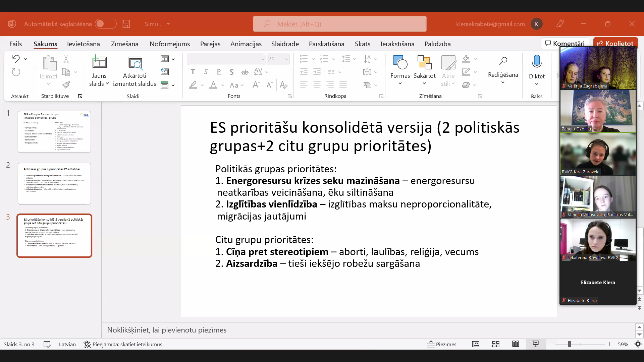Toggle align text right
This screenshot has width=644, height=362.
coord(330,85)
